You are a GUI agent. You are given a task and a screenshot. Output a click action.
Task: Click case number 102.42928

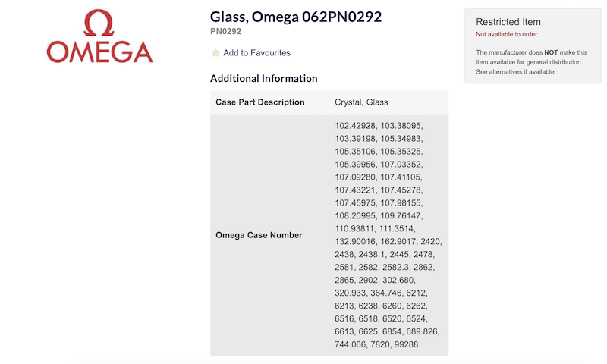[x=355, y=124]
